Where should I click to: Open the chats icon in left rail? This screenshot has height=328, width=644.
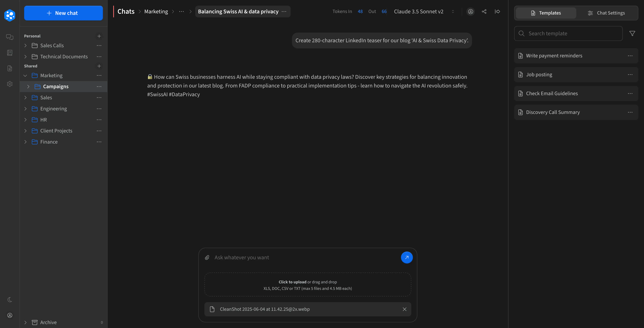coord(10,37)
